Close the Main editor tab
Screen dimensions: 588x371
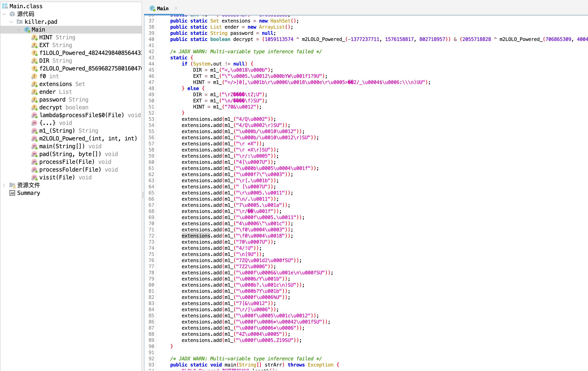[x=176, y=8]
